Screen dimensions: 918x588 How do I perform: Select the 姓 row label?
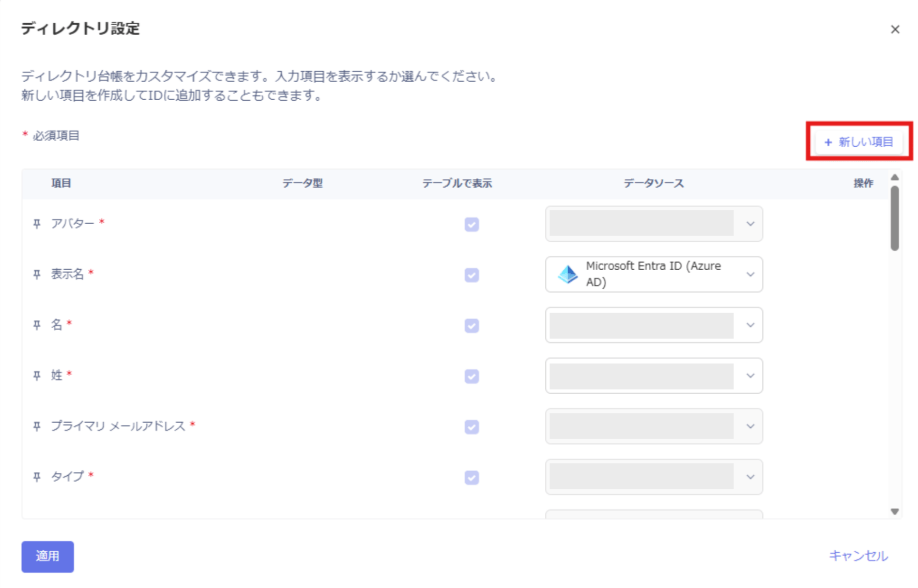click(x=56, y=375)
